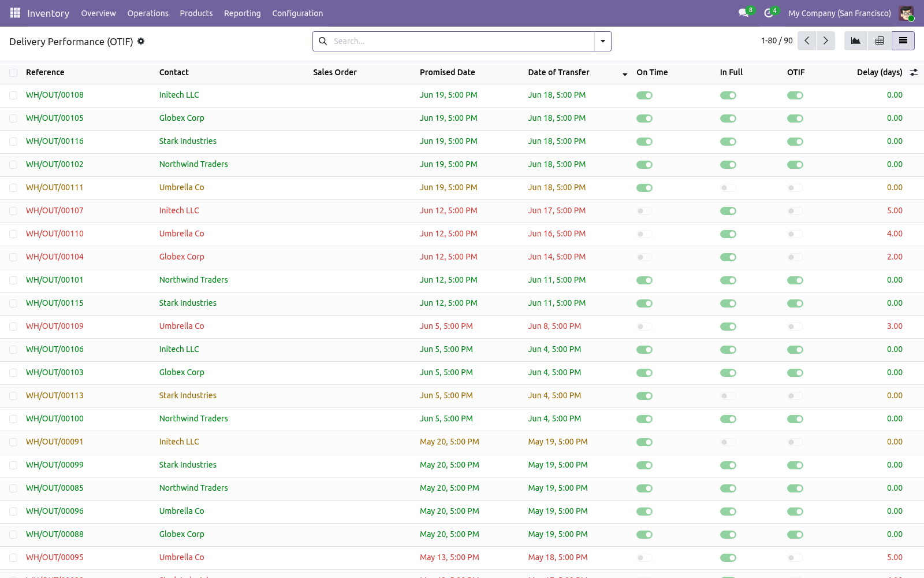Toggle the OTIF switch for WH/OUT/00108
Screen dimensions: 924x578
(x=795, y=95)
